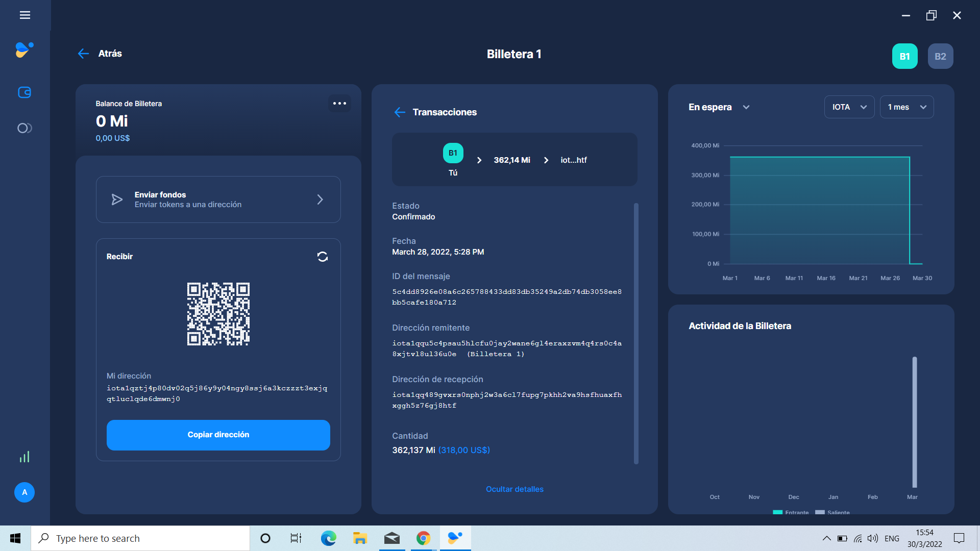Screen dimensions: 980x551
Task: Switch to the B2 wallet
Action: pos(940,56)
